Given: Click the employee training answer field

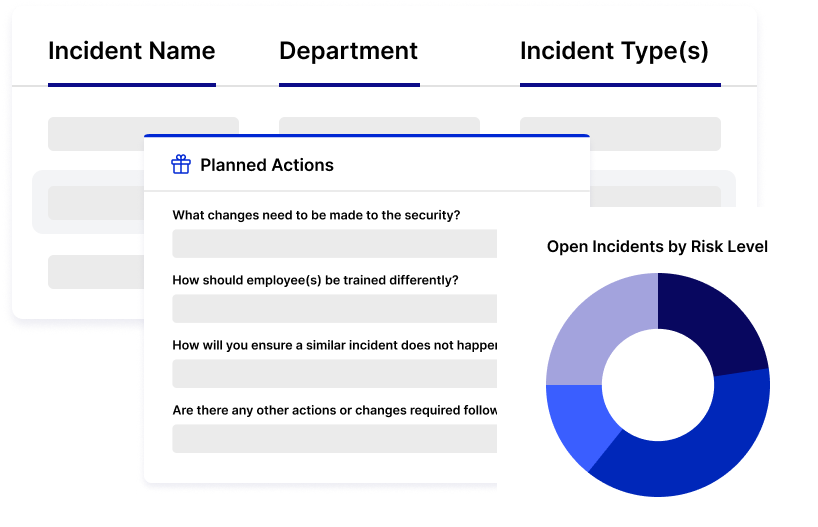Looking at the screenshot, I should pos(334,308).
